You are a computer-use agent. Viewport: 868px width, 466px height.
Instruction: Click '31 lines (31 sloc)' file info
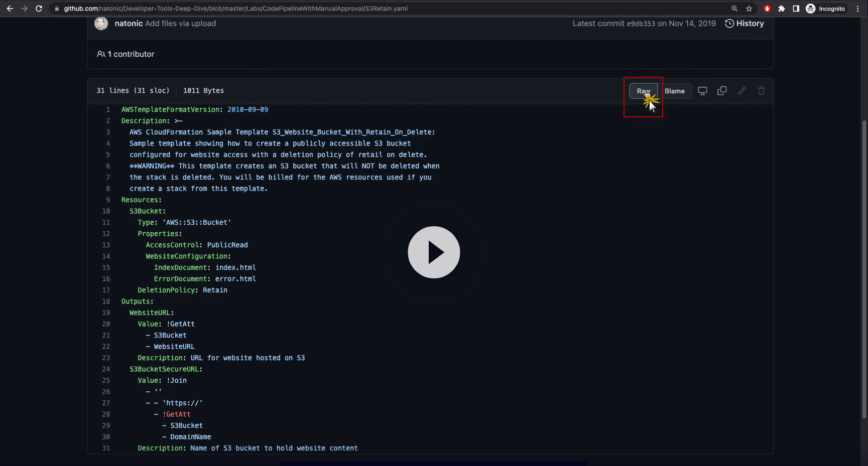(x=133, y=91)
